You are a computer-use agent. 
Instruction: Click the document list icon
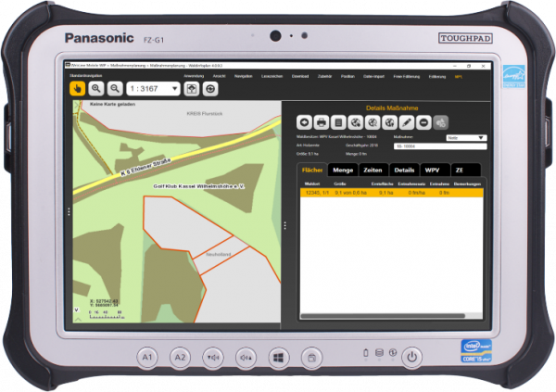click(338, 122)
